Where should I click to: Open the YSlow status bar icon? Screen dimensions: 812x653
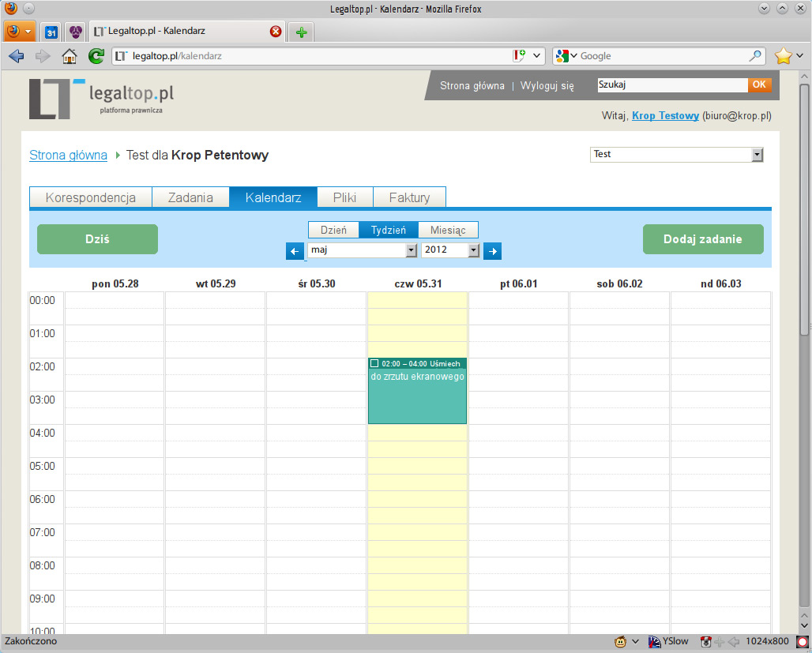(x=667, y=641)
